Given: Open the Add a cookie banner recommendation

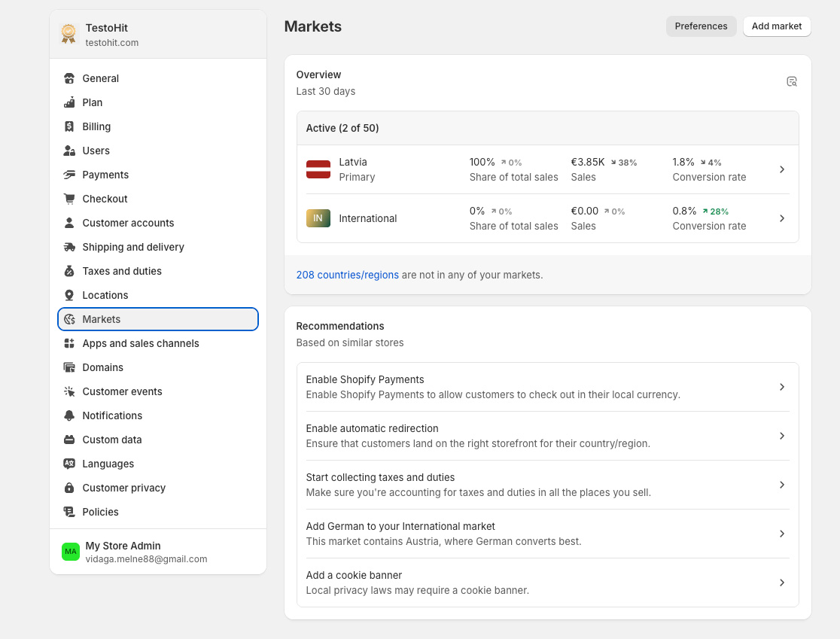Looking at the screenshot, I should pyautogui.click(x=547, y=583).
